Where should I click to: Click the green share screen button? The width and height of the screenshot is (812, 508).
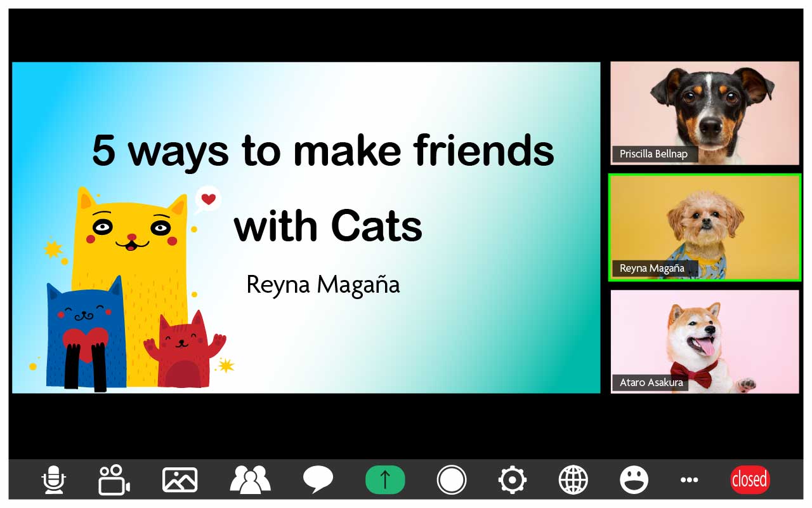click(385, 480)
